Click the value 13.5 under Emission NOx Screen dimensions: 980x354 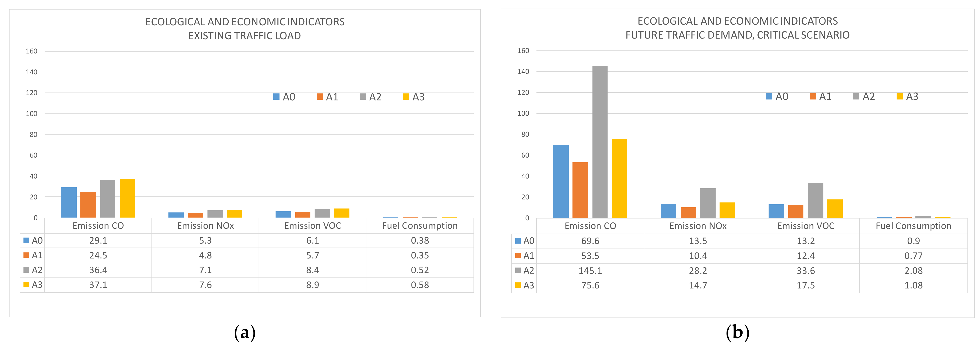(x=698, y=241)
